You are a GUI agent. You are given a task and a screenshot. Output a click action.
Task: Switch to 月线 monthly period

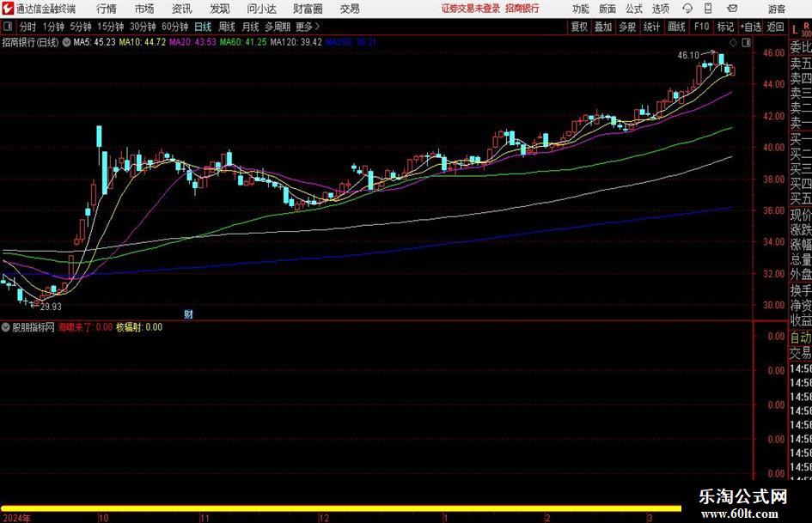click(251, 27)
